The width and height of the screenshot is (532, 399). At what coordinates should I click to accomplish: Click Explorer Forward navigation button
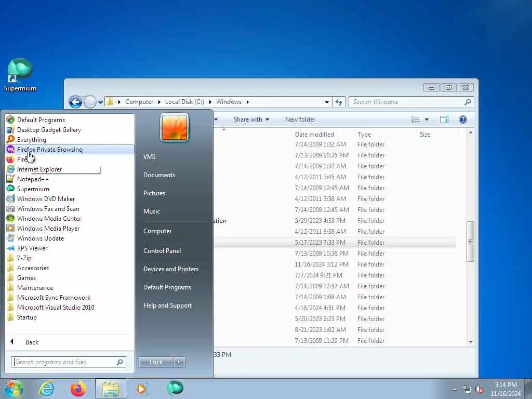90,101
